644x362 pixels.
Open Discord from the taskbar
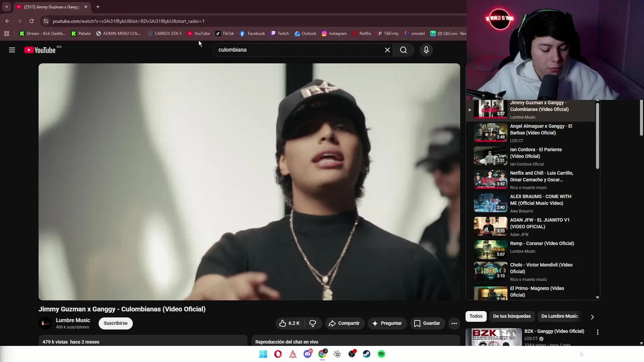point(307,354)
